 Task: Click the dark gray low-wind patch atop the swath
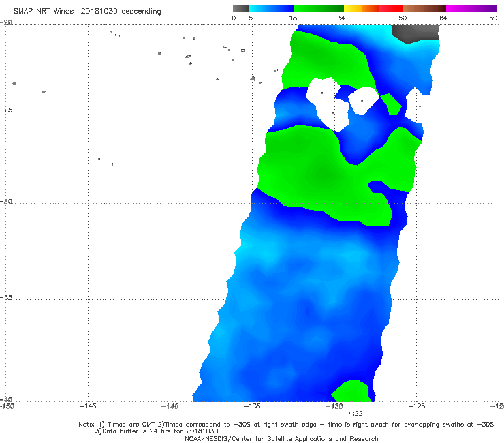click(x=416, y=33)
